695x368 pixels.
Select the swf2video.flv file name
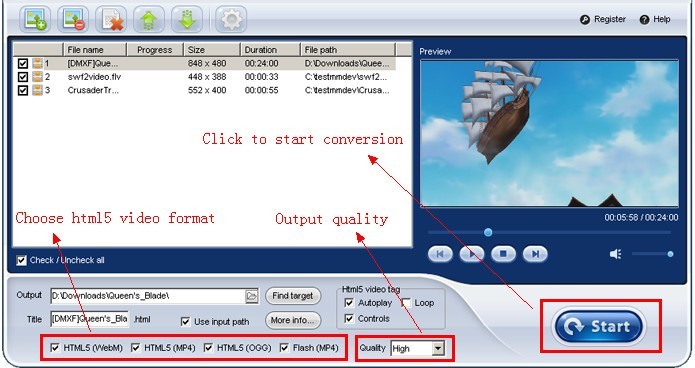tap(94, 77)
